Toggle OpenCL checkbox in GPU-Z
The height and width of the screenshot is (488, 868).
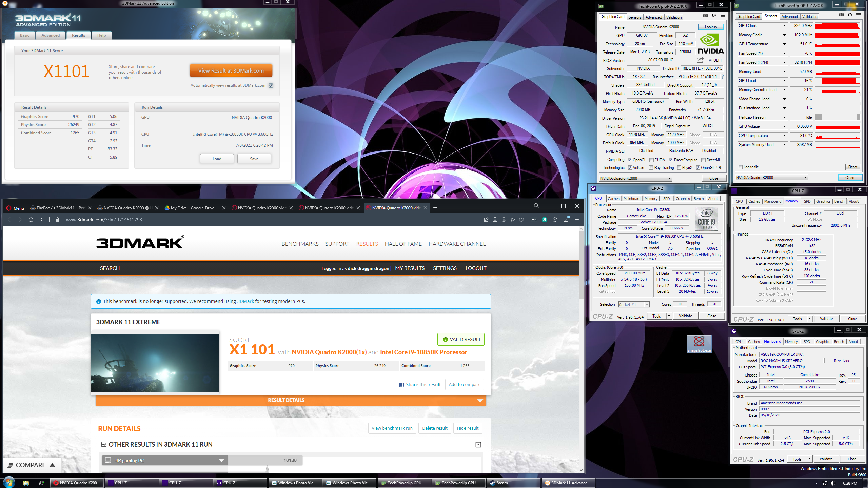point(630,160)
